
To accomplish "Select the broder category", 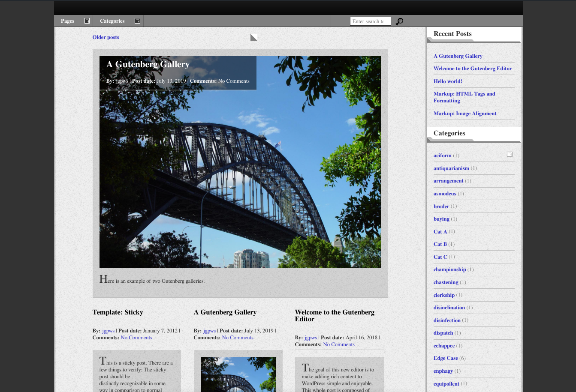I will pos(441,206).
